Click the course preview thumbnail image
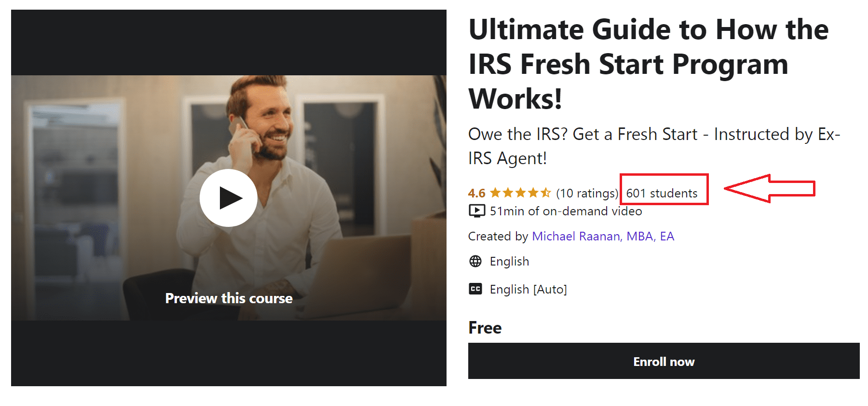The image size is (868, 406). [229, 197]
